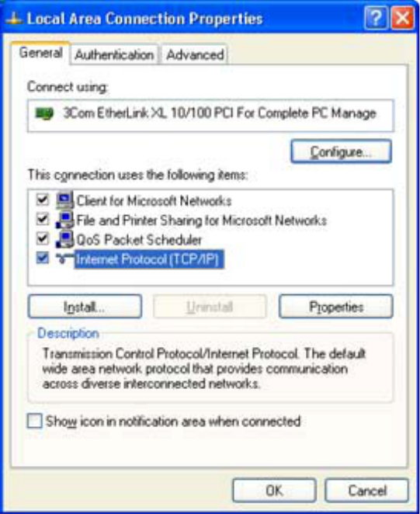
Task: Click the title bar network connection icon
Action: [x=13, y=19]
